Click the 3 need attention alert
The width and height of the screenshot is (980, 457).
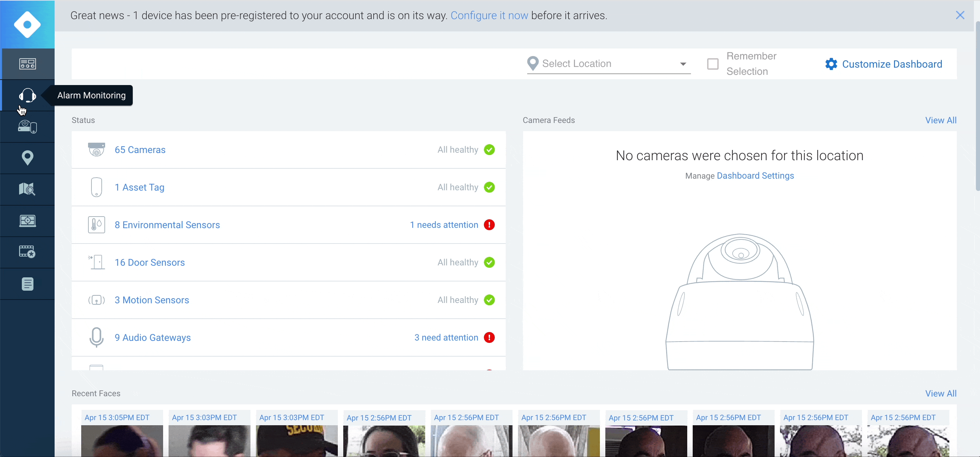[x=446, y=337]
